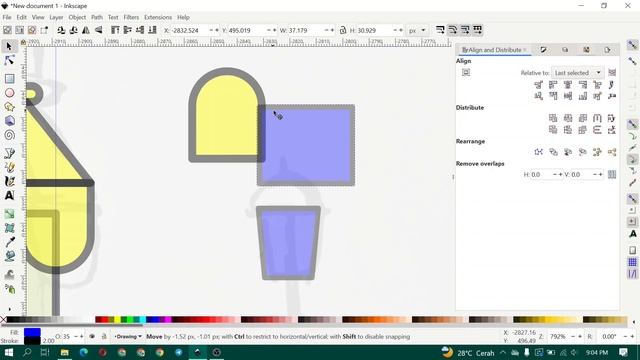640x360 pixels.
Task: Toggle width and height ratio lock
Action: [x=343, y=30]
